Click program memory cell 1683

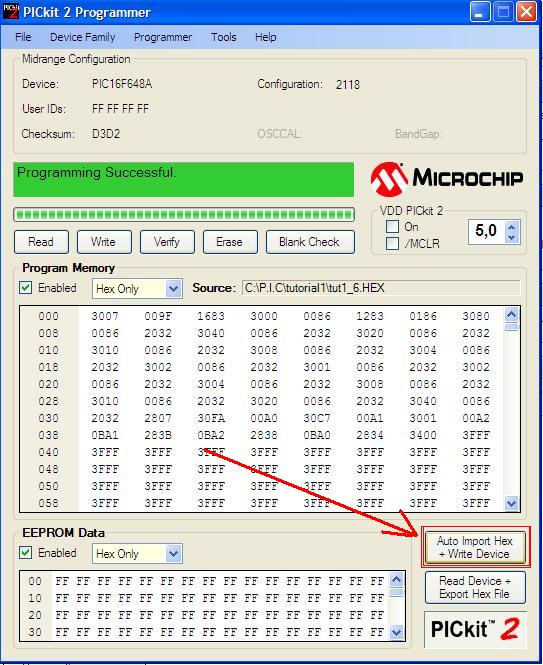pyautogui.click(x=211, y=316)
